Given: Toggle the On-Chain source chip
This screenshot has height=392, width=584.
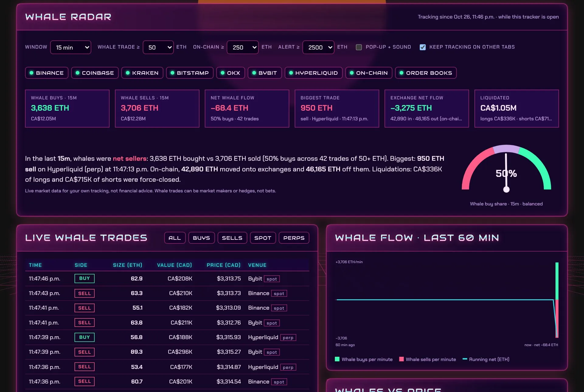Looking at the screenshot, I should 369,73.
